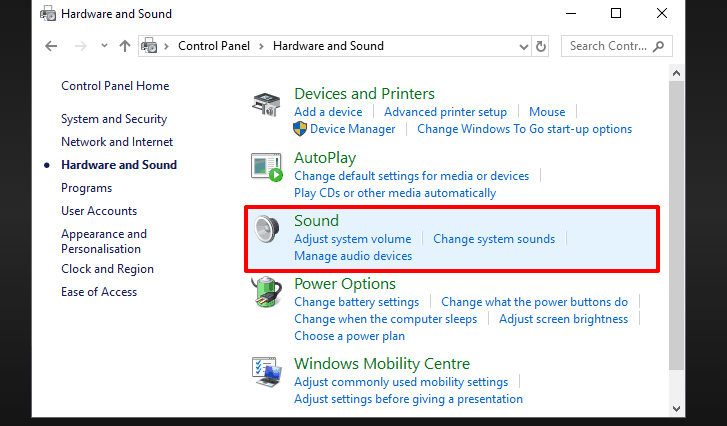Click the Sound speaker icon

click(266, 232)
